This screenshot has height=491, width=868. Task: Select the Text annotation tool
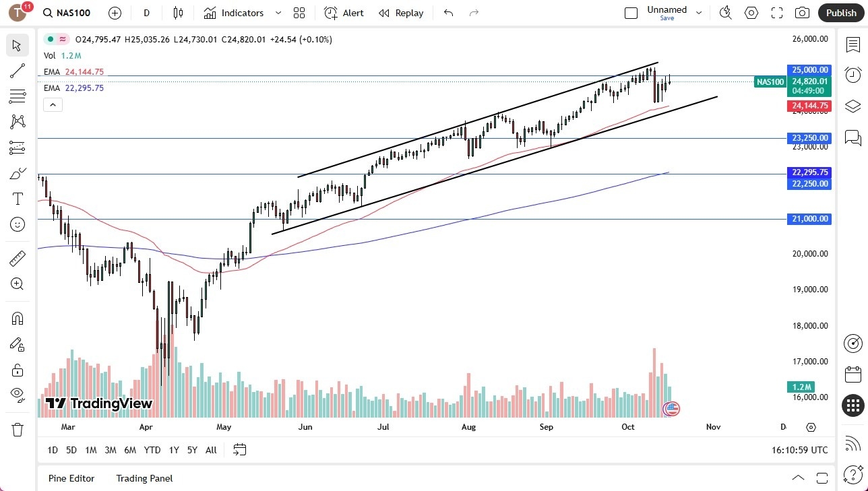pyautogui.click(x=17, y=198)
